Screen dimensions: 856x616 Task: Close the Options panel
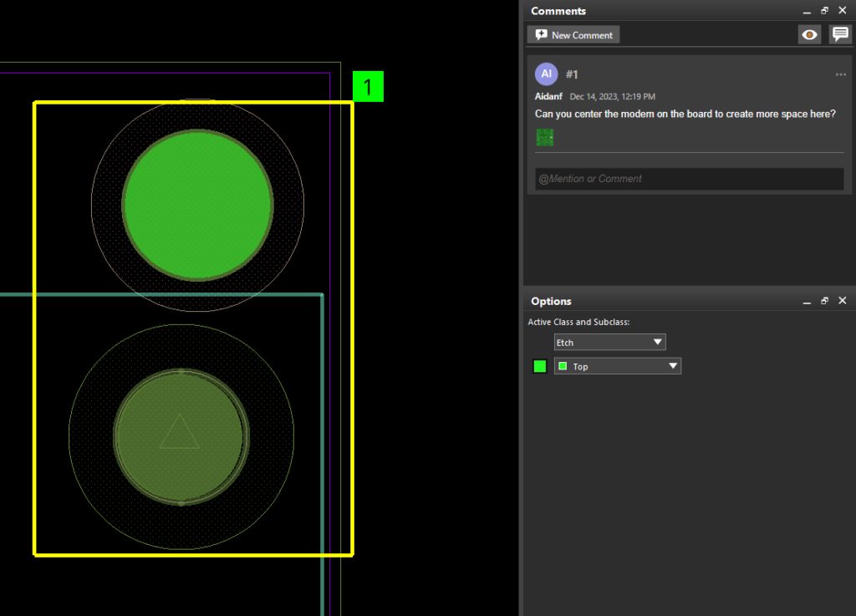pos(843,301)
